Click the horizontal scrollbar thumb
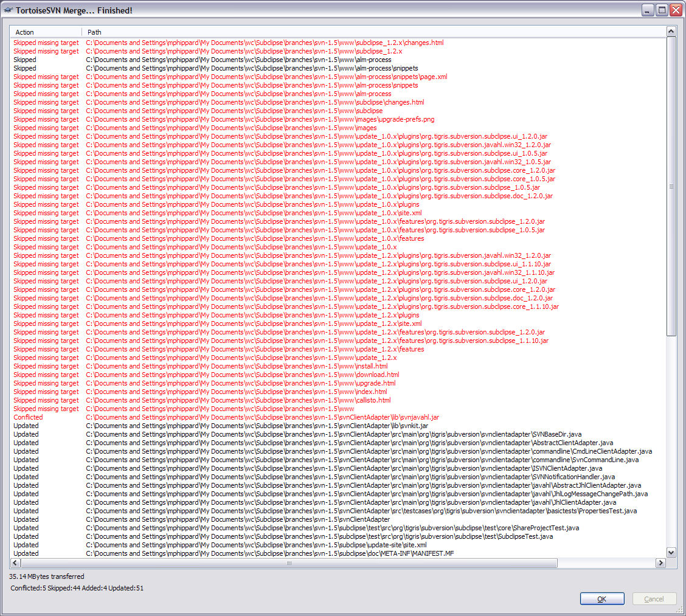686x616 pixels. [x=289, y=562]
